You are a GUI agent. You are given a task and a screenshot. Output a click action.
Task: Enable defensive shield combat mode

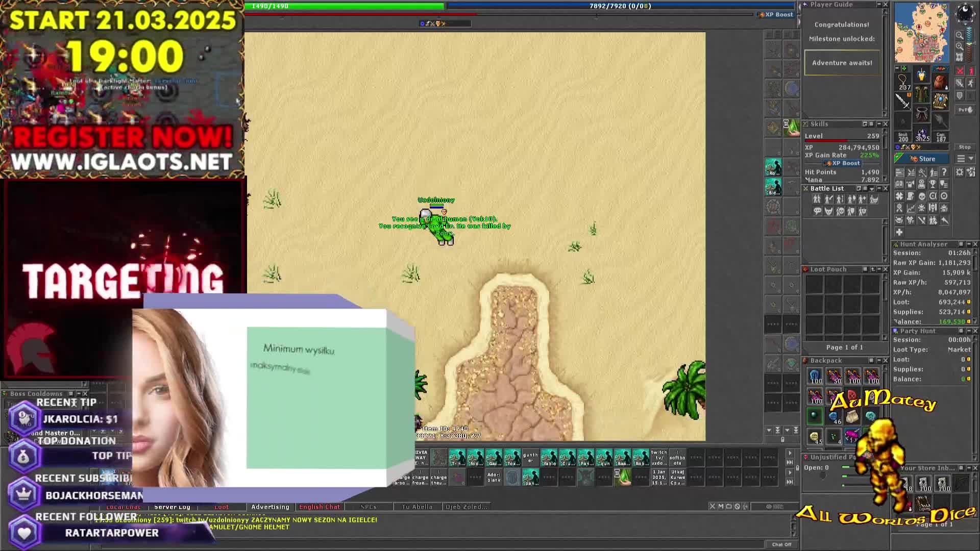click(x=960, y=95)
